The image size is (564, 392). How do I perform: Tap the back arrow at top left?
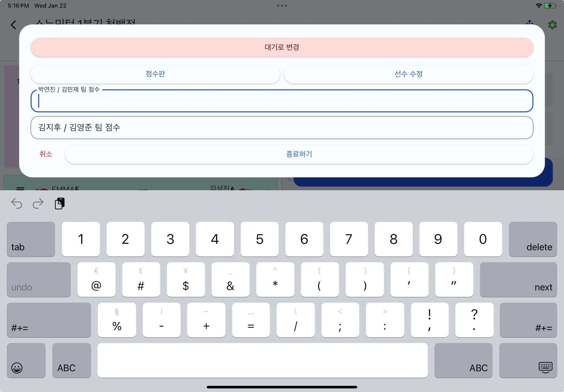tap(13, 25)
